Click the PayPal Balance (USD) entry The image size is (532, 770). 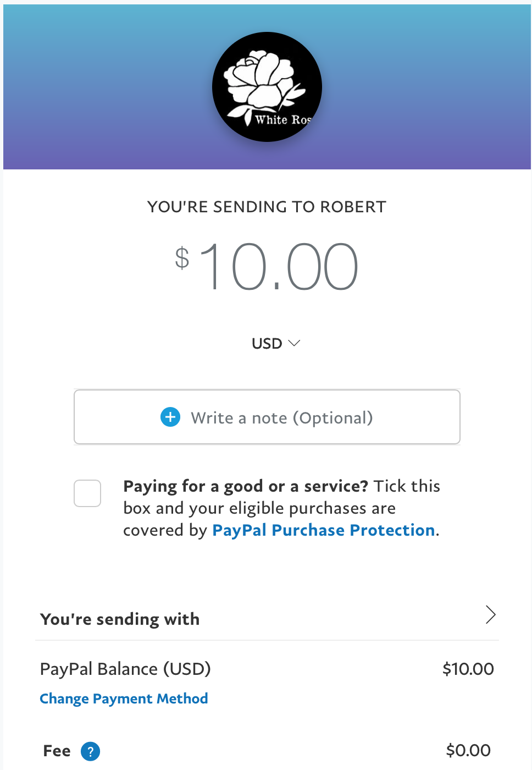point(125,669)
